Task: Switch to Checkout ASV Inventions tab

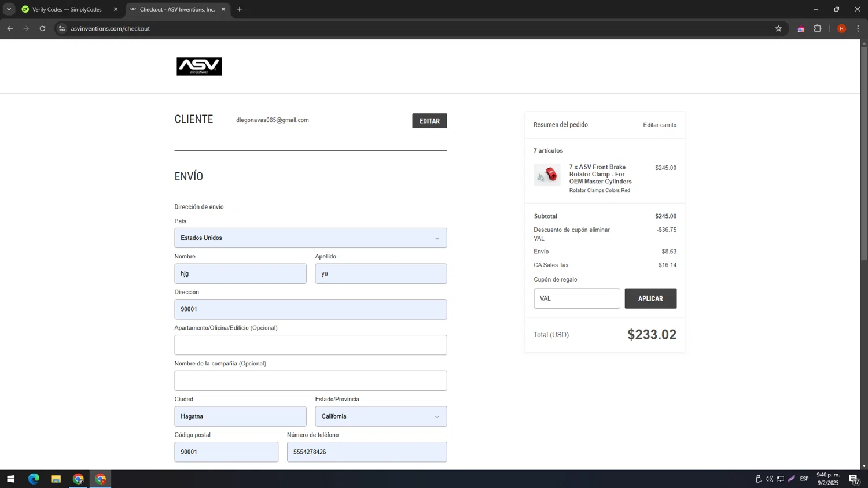Action: (177, 9)
